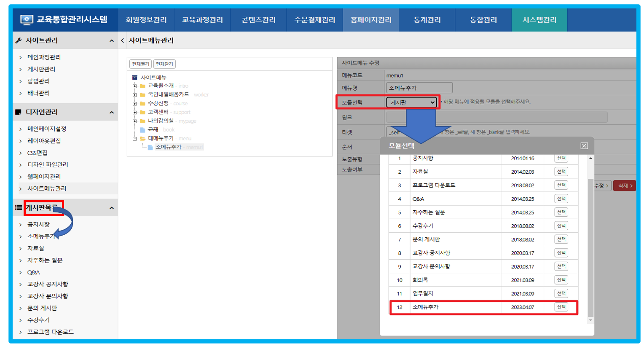Click the 교육원소개 folder icon

142,86
